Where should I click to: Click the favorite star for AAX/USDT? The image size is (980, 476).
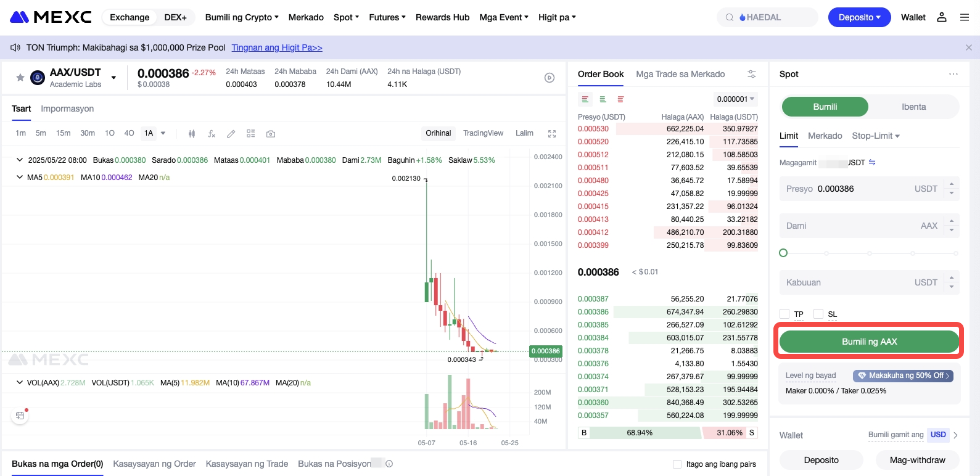20,78
